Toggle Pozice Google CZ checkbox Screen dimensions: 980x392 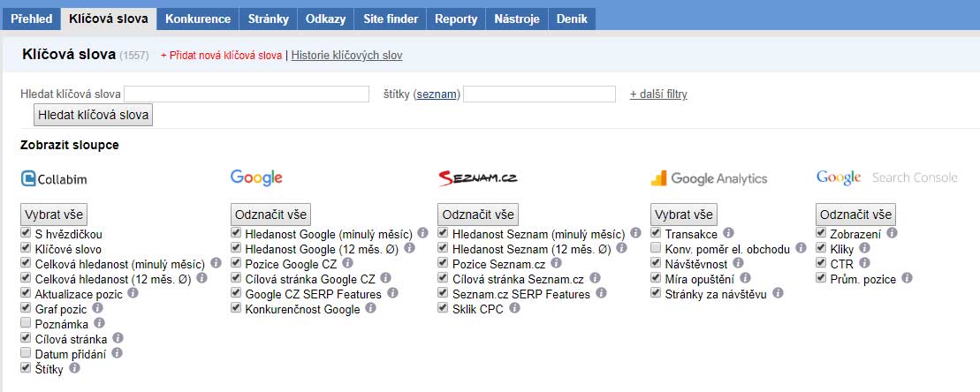(x=236, y=263)
